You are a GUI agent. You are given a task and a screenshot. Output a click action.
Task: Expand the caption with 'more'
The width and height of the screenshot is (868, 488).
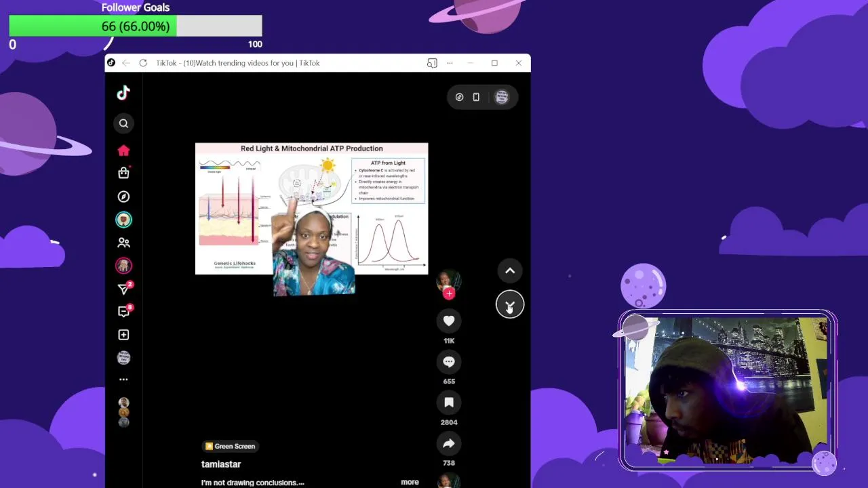(x=410, y=482)
